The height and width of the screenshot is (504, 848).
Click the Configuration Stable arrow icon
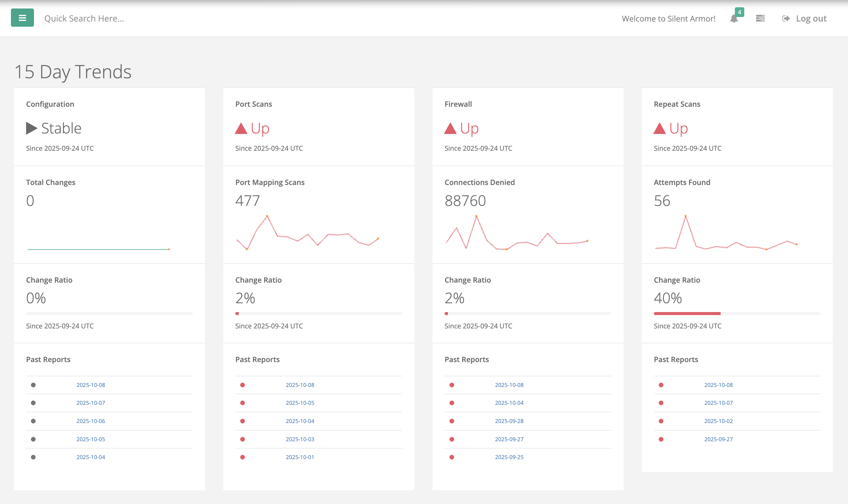coord(32,128)
